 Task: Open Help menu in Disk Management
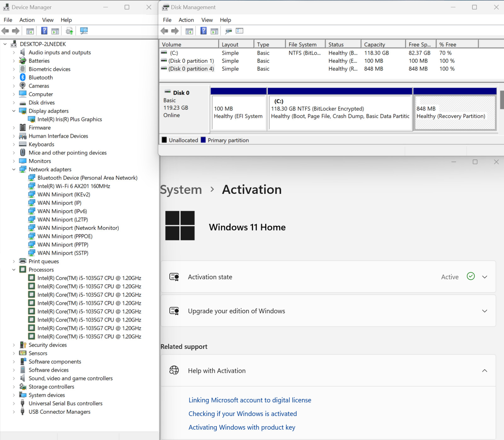click(x=226, y=20)
